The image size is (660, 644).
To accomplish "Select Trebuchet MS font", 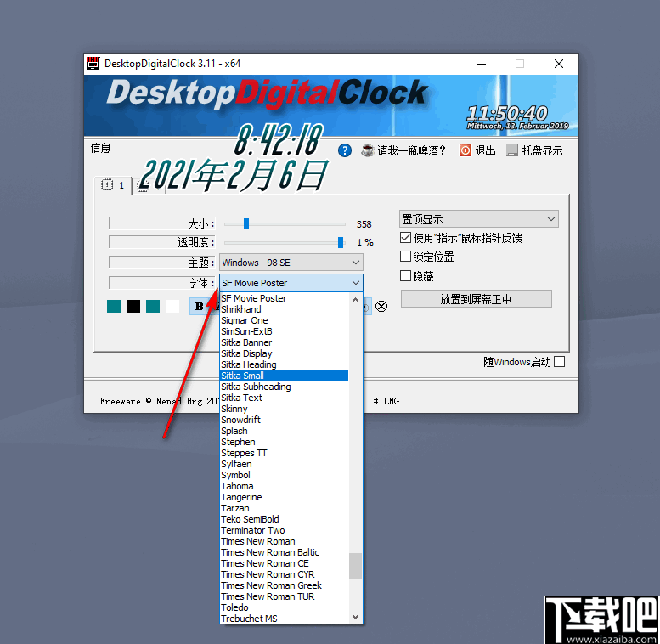I will (284, 619).
